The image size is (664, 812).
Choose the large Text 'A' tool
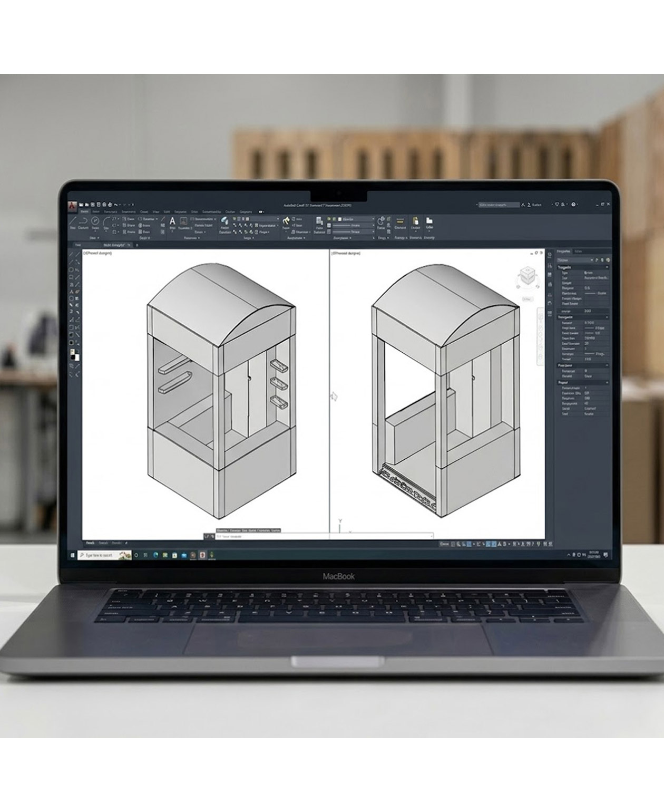coord(172,221)
